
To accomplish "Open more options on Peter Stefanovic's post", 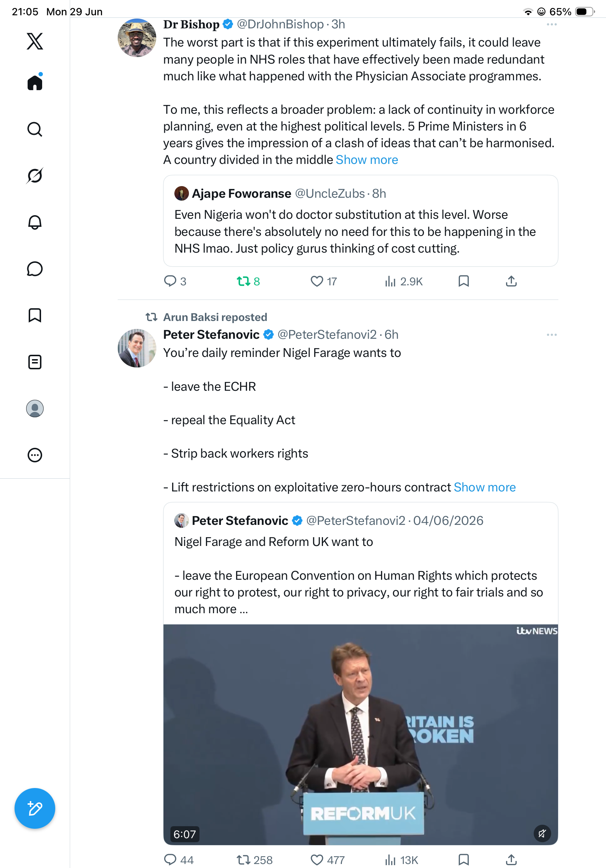I will 552,335.
